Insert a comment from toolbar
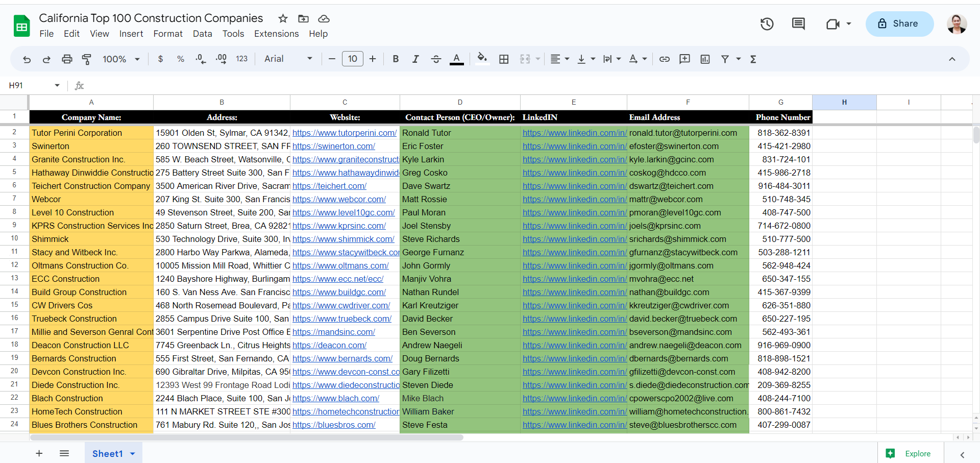This screenshot has width=980, height=463. tap(685, 59)
